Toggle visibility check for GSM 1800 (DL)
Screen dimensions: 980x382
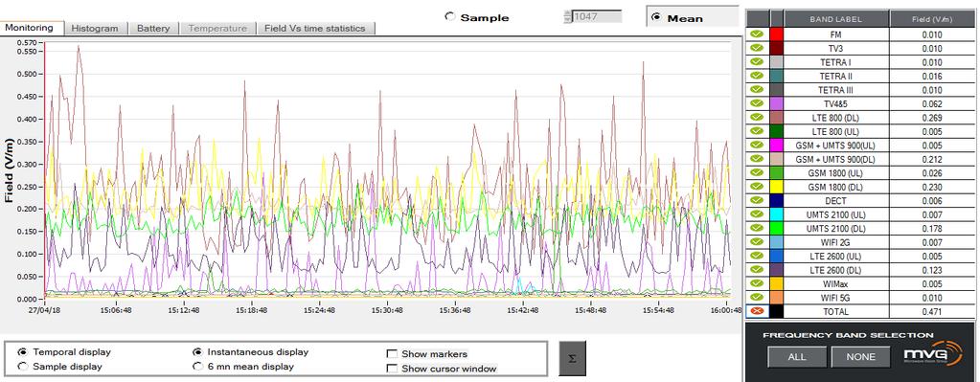tap(757, 186)
